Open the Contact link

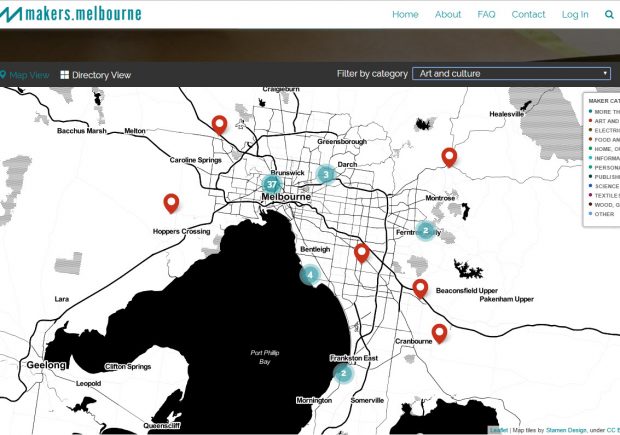pos(528,15)
